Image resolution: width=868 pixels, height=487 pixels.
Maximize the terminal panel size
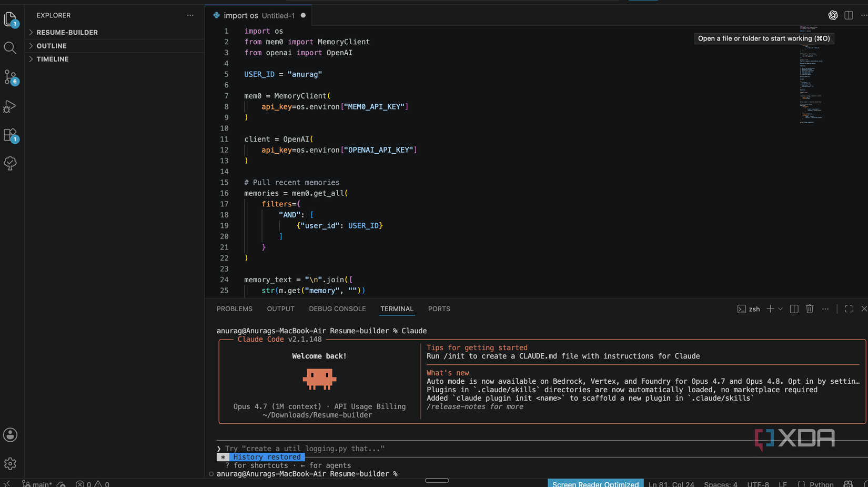849,309
